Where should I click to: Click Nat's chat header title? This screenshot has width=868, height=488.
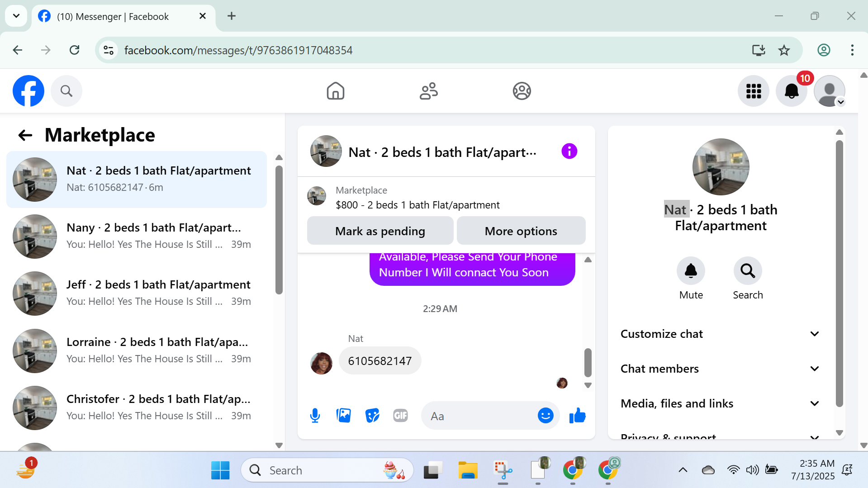[442, 152]
